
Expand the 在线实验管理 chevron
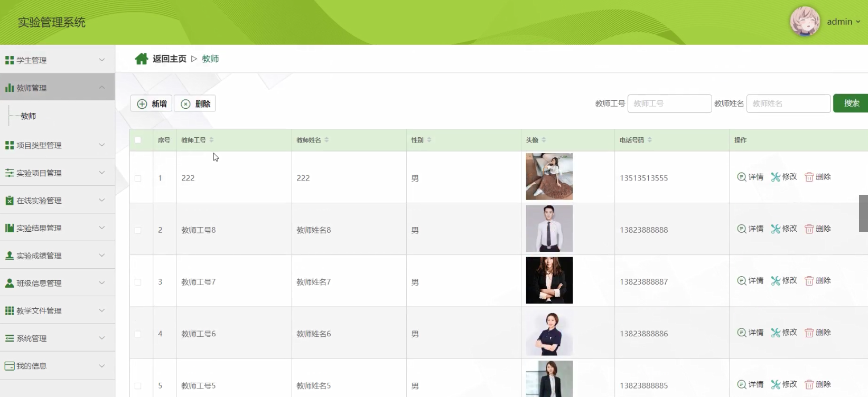pos(102,200)
